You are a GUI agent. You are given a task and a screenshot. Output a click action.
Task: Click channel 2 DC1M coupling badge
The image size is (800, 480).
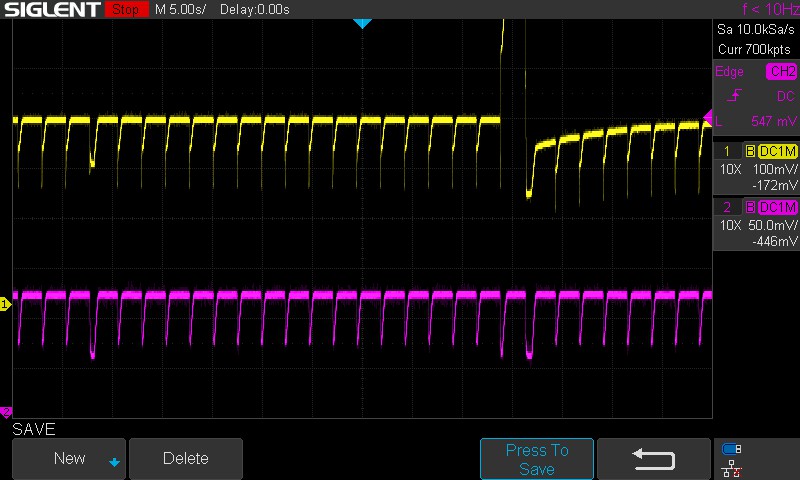pyautogui.click(x=777, y=207)
